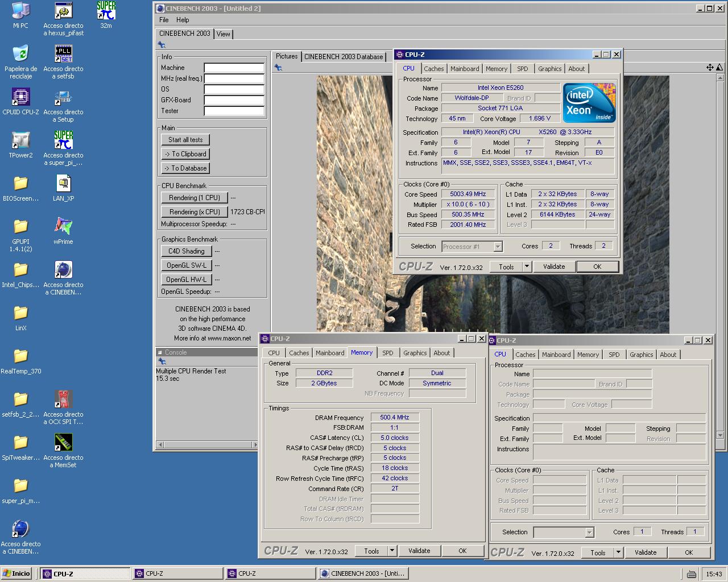This screenshot has height=582, width=728.
Task: Open Caches tab in top CPU-Z window
Action: 433,69
